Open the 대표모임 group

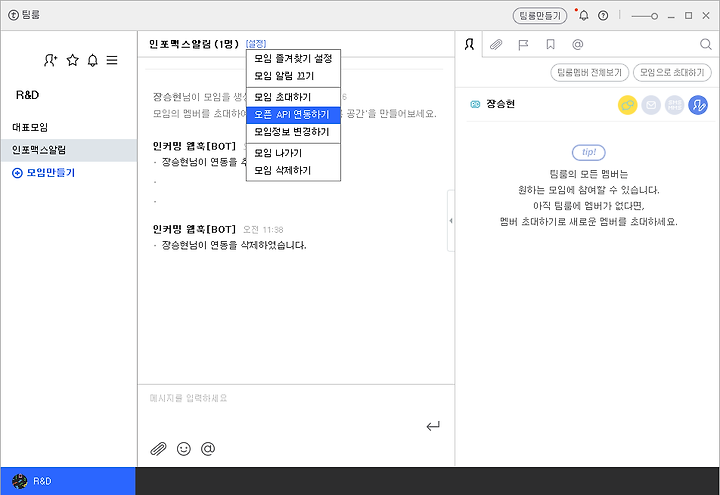(x=69, y=127)
